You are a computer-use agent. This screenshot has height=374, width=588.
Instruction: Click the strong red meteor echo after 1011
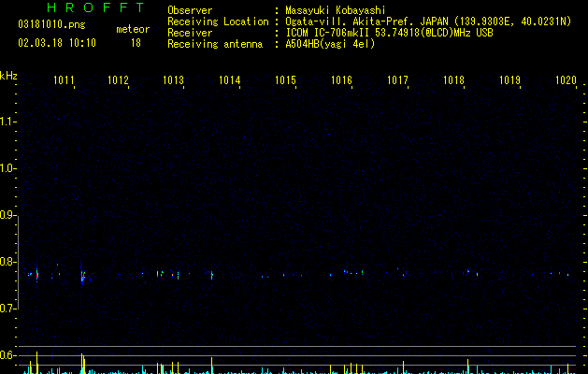click(83, 276)
